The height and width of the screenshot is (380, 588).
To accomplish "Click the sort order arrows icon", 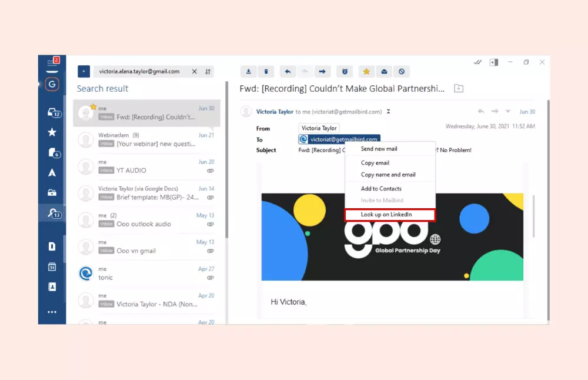I will 208,71.
